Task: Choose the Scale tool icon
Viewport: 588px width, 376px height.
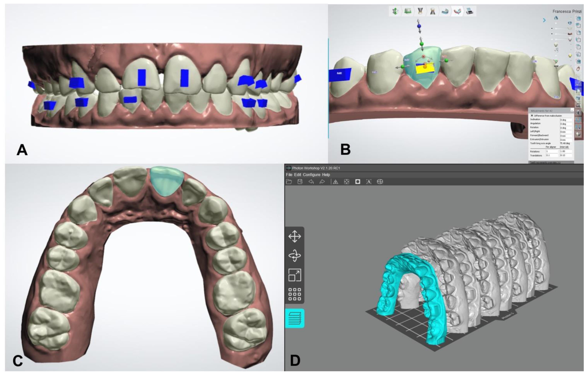Action: click(x=294, y=275)
